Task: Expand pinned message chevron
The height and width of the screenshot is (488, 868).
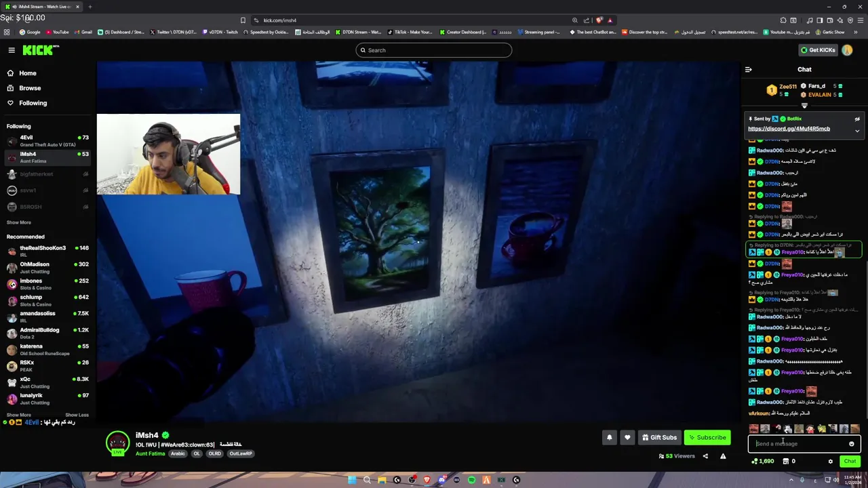Action: coord(857,131)
